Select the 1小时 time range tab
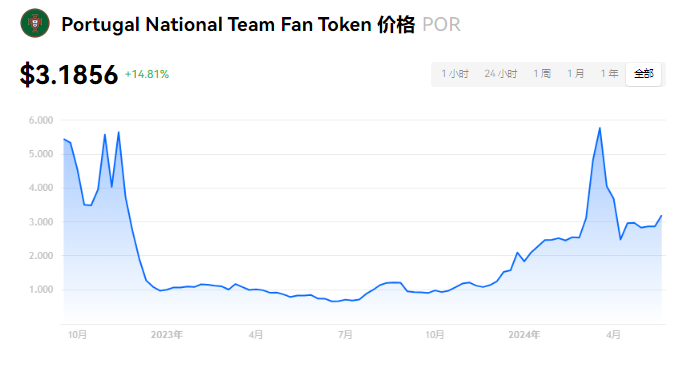The height and width of the screenshot is (375, 674). click(455, 74)
